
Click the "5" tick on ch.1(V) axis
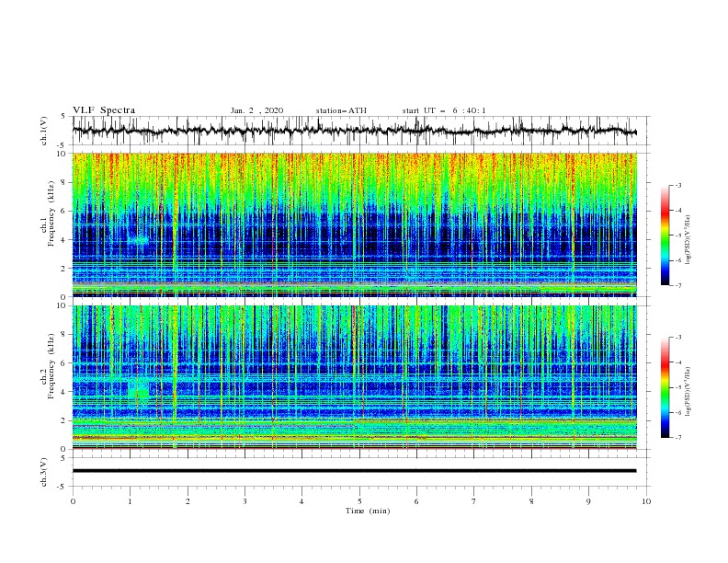[x=64, y=117]
